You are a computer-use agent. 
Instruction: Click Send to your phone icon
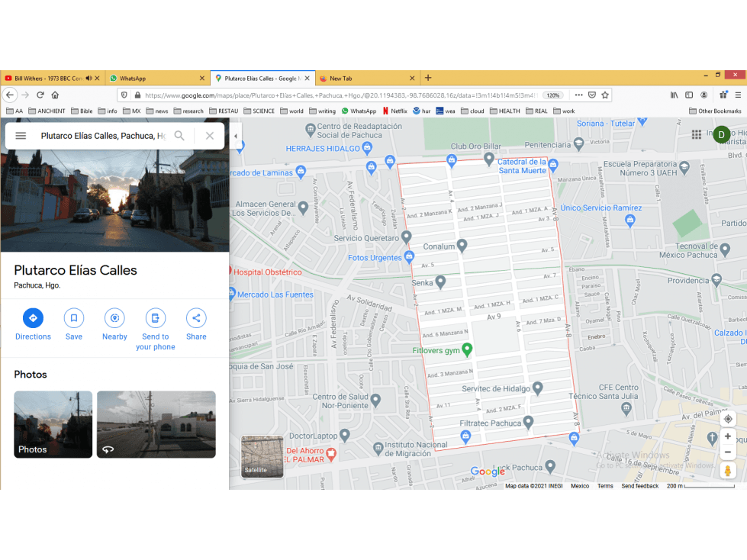pos(156,318)
